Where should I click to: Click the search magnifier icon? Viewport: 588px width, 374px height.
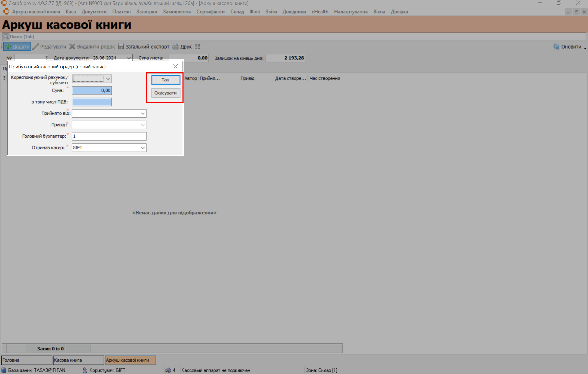click(6, 36)
